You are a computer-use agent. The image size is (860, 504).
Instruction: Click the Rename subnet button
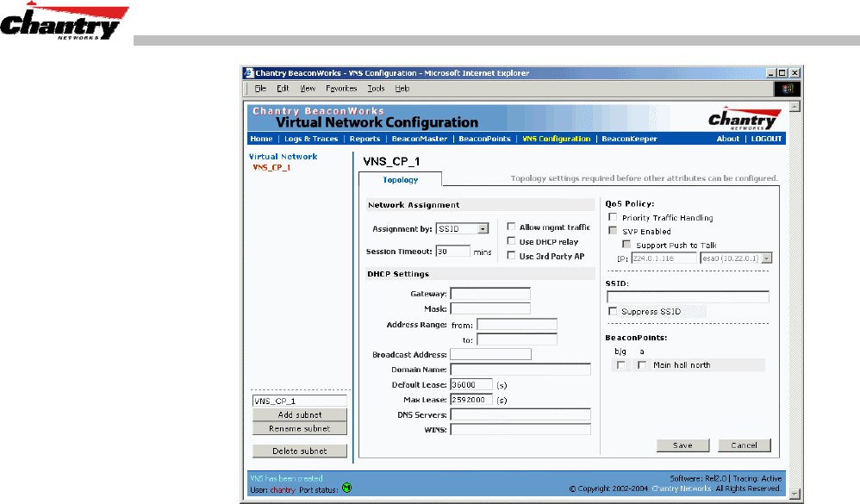(300, 428)
